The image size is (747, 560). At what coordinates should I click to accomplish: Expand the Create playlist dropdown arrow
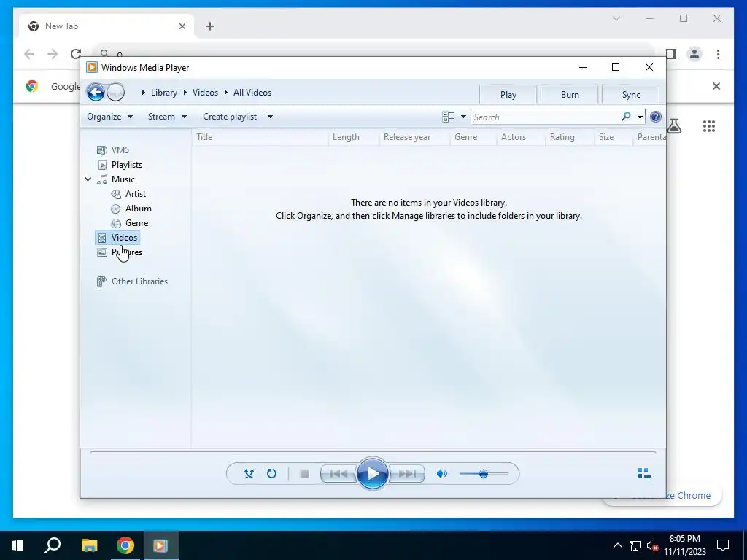pyautogui.click(x=270, y=117)
